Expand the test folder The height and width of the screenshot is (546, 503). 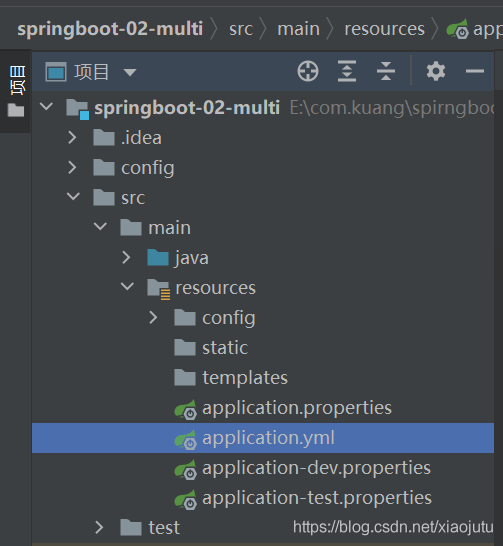click(99, 527)
